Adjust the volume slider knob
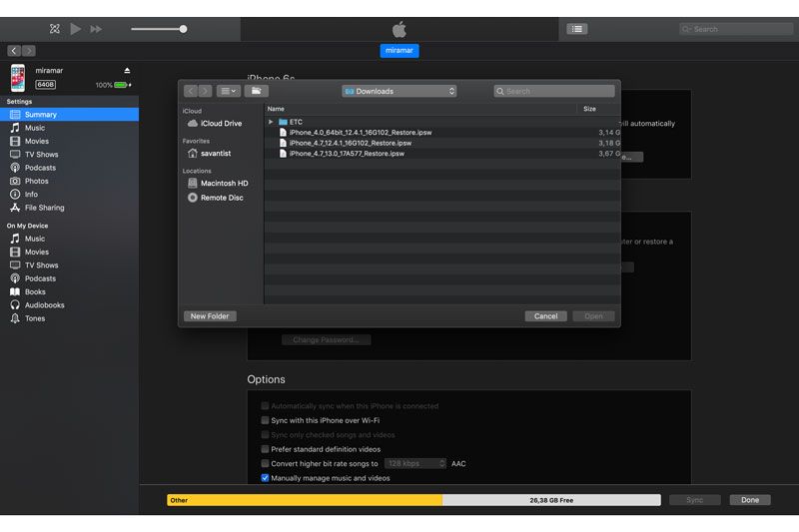 183,29
